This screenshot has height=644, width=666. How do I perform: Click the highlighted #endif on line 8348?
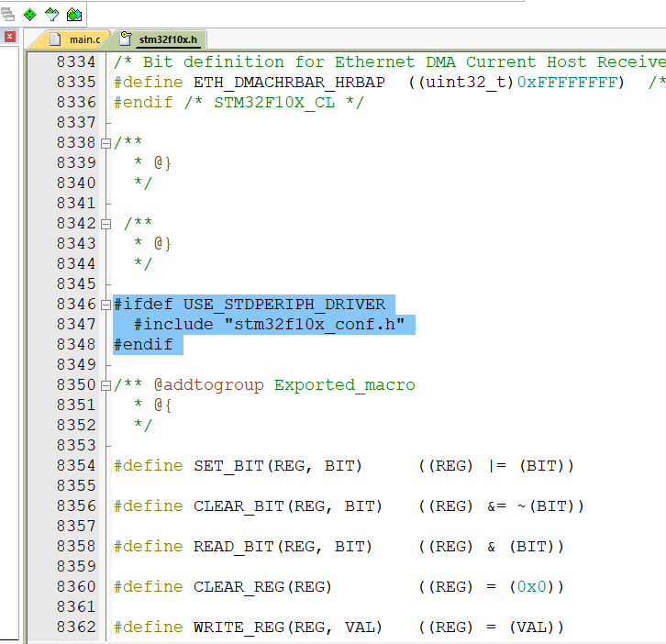pos(143,345)
